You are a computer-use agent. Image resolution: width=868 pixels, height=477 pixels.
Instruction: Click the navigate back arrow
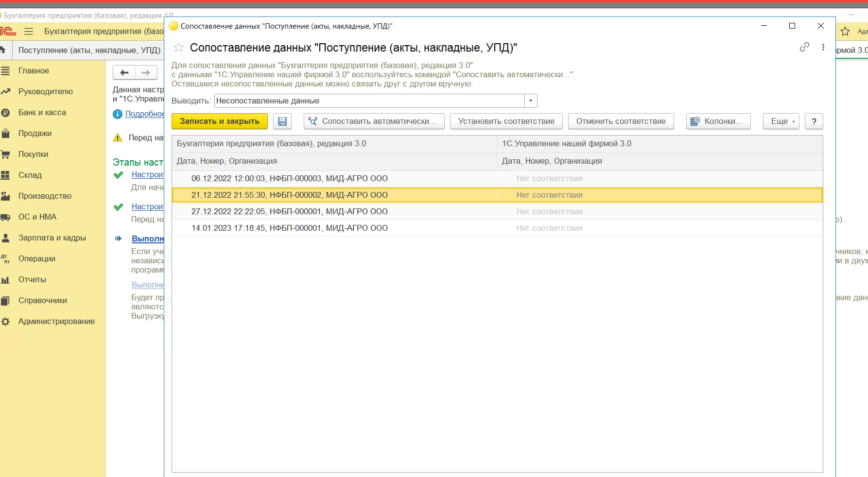(x=124, y=73)
